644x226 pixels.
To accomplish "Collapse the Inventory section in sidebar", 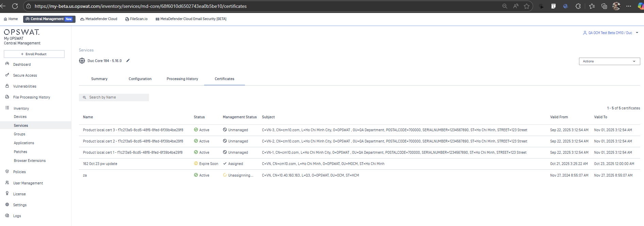I will coord(21,108).
